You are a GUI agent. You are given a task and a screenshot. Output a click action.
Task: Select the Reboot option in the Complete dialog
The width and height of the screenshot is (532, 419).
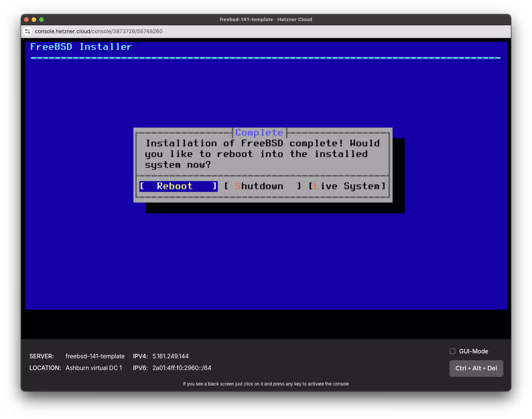(178, 186)
